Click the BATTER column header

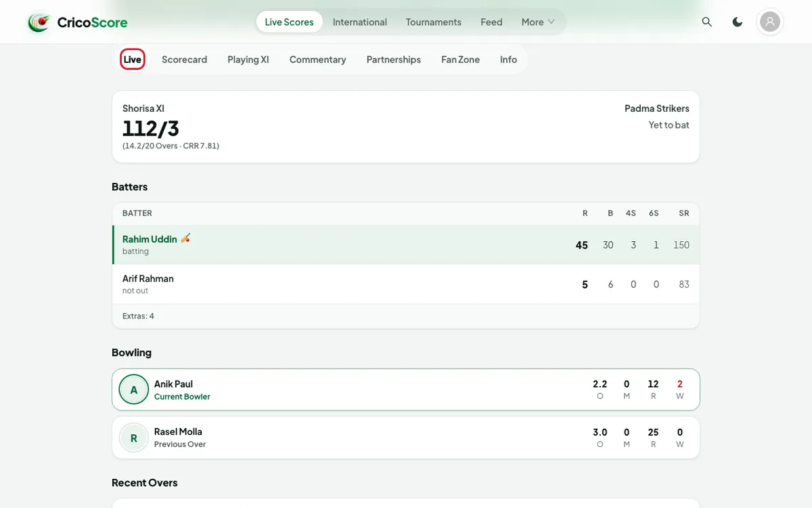(x=137, y=213)
